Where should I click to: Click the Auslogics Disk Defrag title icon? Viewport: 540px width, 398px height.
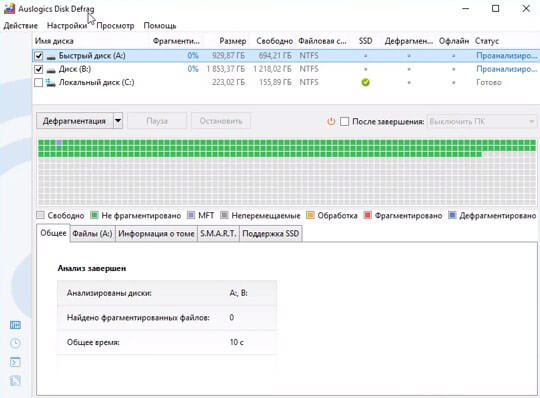pos(9,8)
